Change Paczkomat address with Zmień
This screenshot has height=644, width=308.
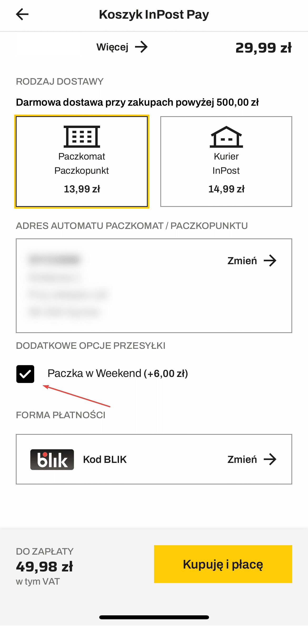click(242, 261)
